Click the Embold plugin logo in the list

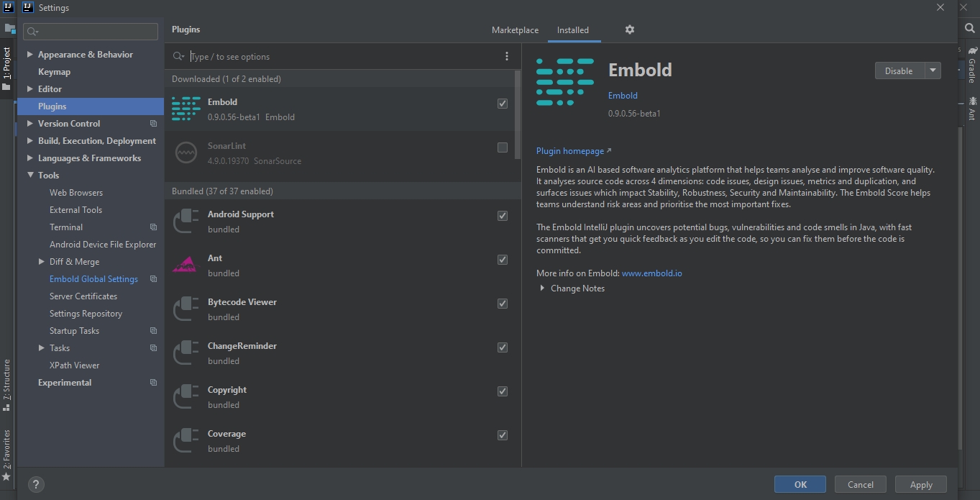pos(186,109)
